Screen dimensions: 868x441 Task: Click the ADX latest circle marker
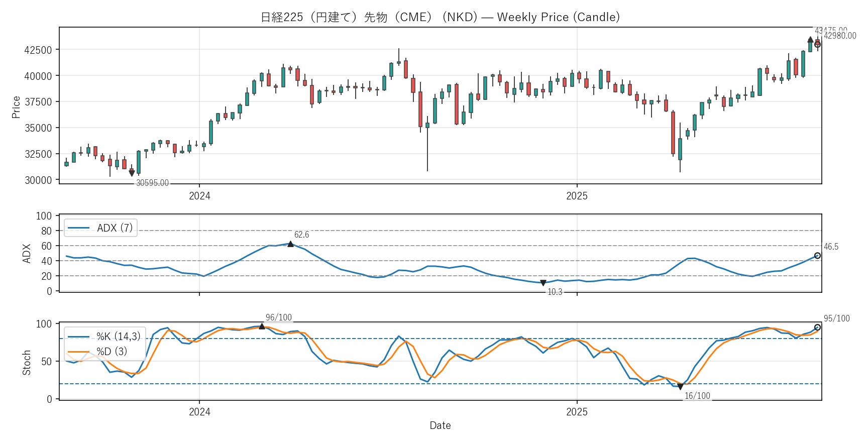click(817, 256)
